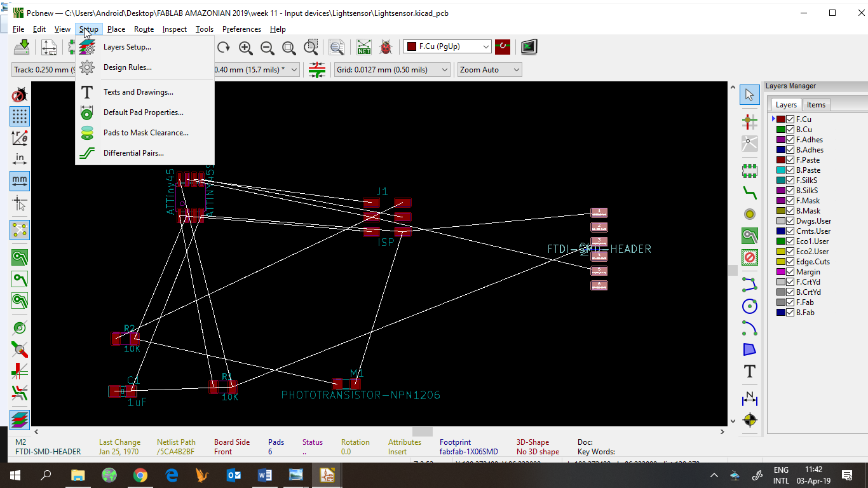This screenshot has height=488, width=868.
Task: Open the Python scripting console
Action: [529, 47]
